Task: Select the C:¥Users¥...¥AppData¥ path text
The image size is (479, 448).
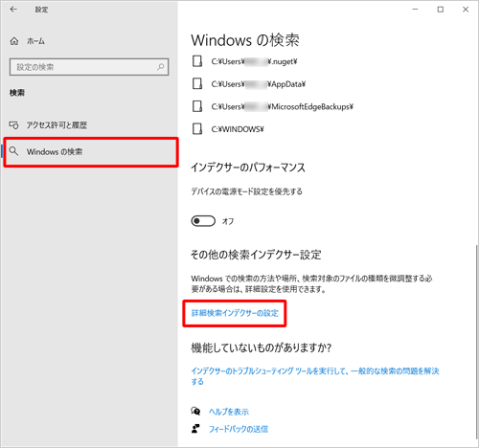Action: pos(259,84)
